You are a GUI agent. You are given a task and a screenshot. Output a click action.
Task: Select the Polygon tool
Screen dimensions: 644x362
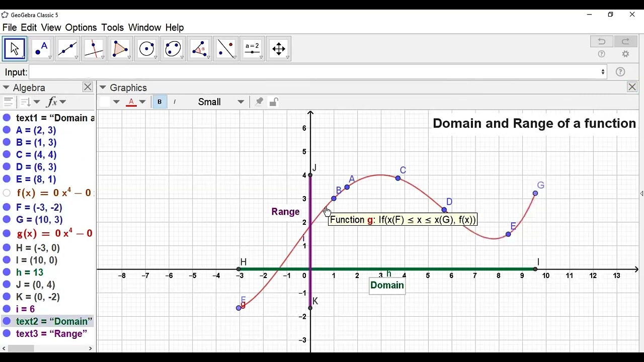click(120, 49)
